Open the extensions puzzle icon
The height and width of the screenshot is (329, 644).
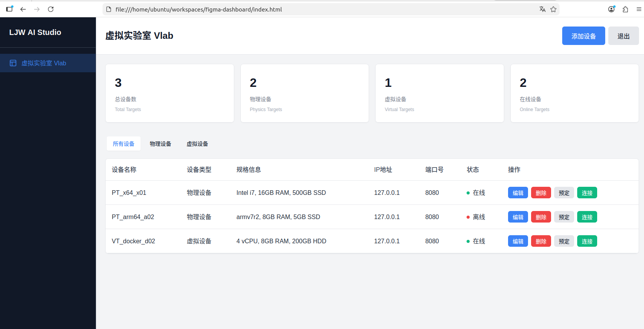pyautogui.click(x=625, y=9)
